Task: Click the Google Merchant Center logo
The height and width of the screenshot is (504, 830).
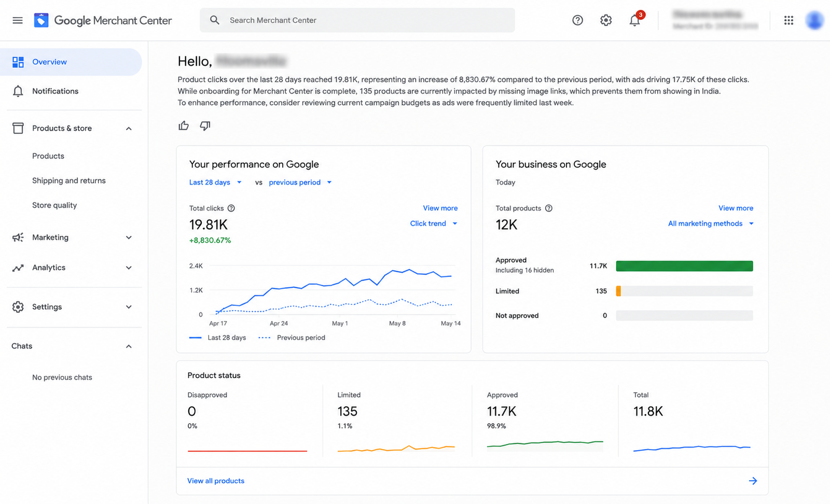Action: tap(103, 20)
